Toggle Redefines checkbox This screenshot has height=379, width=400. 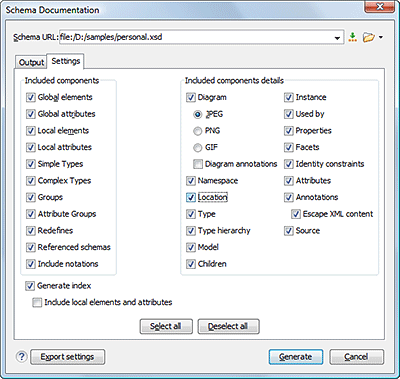click(31, 231)
